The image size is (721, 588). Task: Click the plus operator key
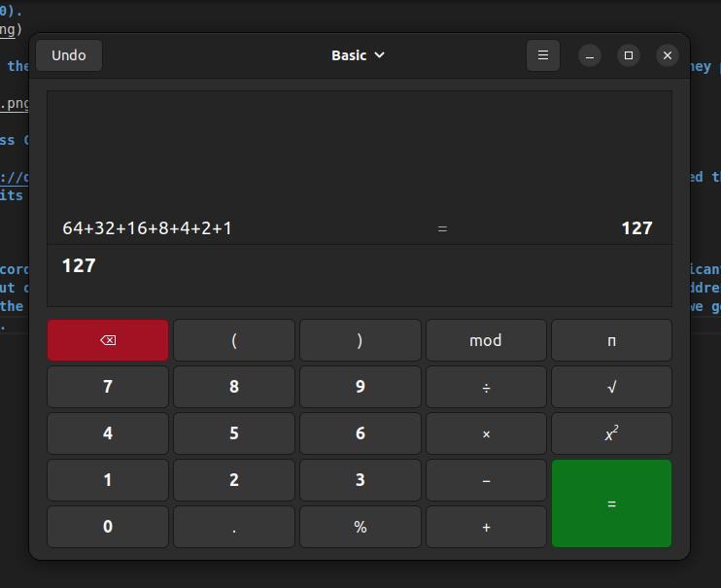[x=486, y=527]
